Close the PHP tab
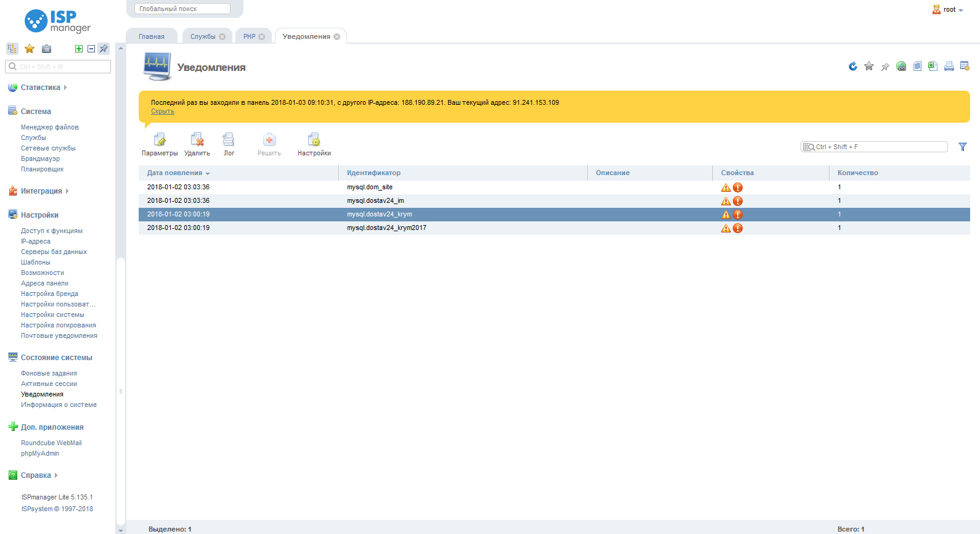This screenshot has height=534, width=980. point(262,36)
